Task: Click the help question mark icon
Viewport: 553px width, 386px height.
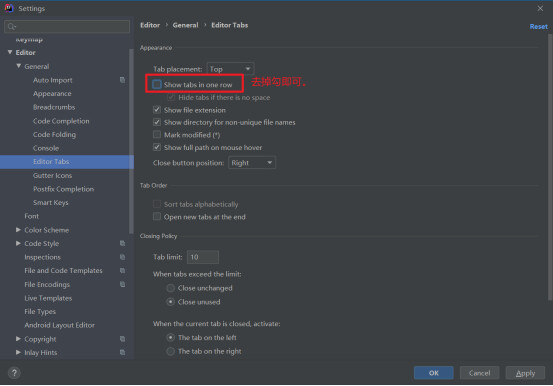Action: (x=14, y=373)
